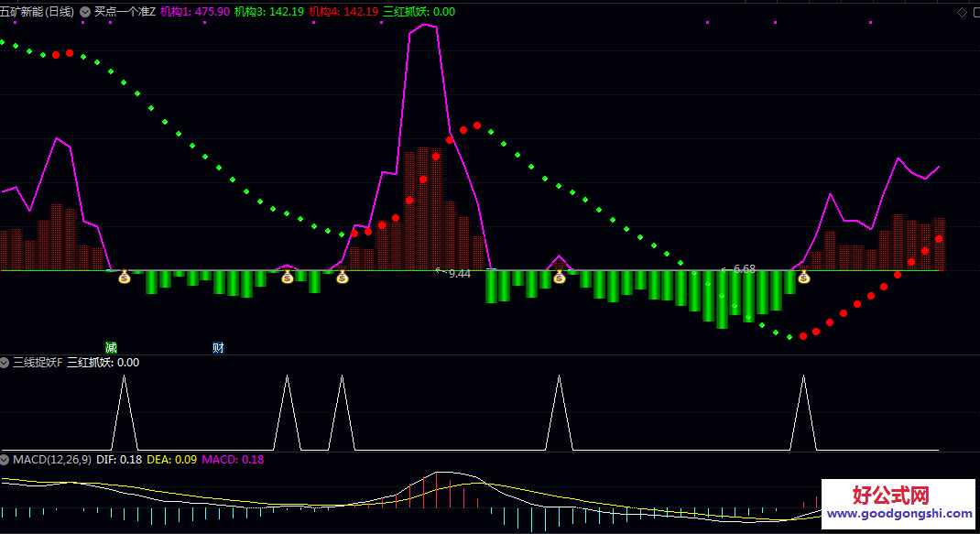Click the green 减 marker icon
Image resolution: width=980 pixels, height=534 pixels.
click(111, 348)
